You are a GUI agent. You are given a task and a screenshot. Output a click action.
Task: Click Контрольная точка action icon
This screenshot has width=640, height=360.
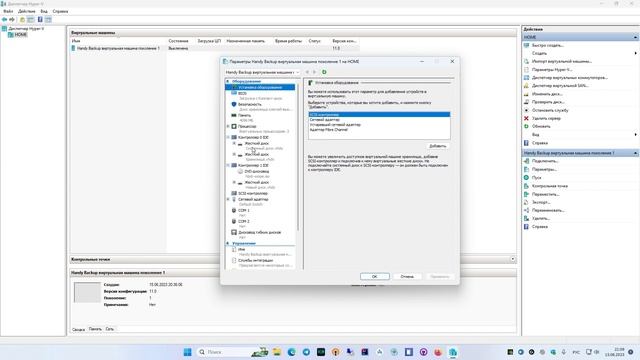[x=527, y=186]
